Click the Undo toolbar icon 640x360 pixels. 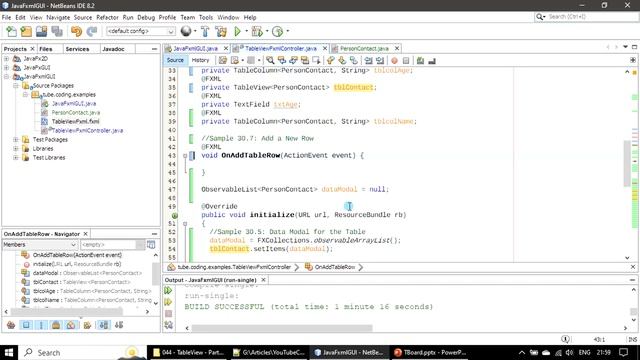(x=76, y=31)
